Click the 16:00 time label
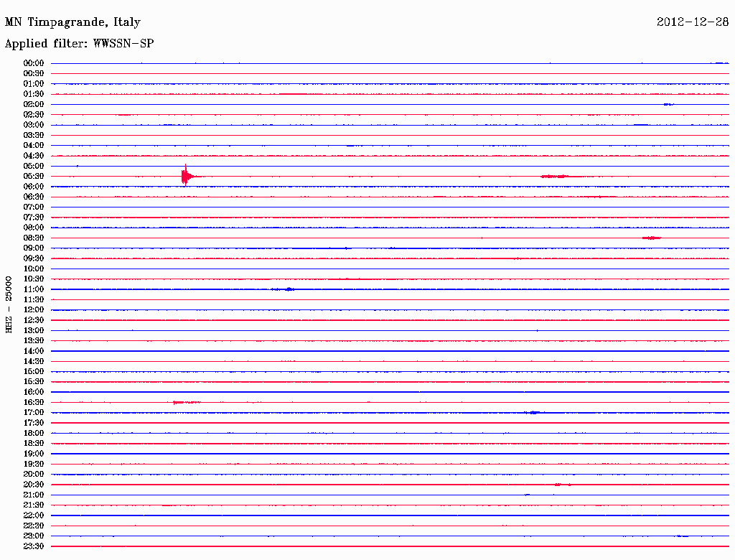Viewport: 735px width, 560px height. click(x=34, y=392)
